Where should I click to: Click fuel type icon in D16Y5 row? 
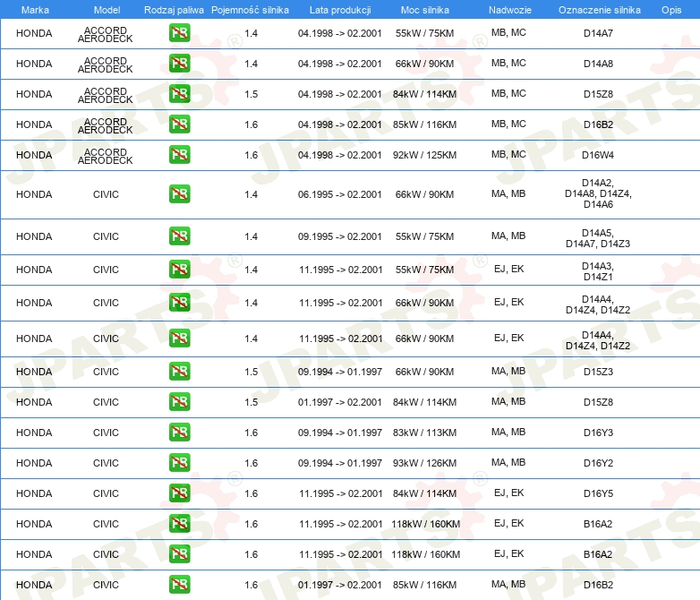[x=179, y=493]
